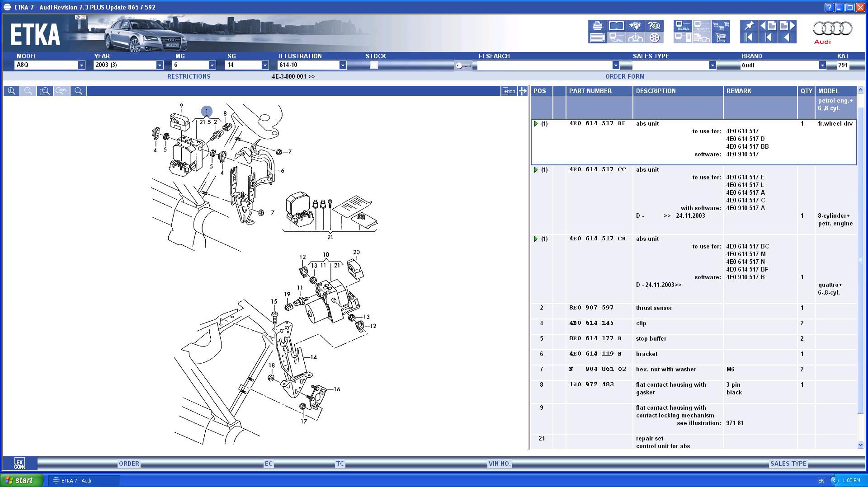Viewport: 868px width, 487px height.
Task: Click the plain left-arrow back icon
Action: pos(787,37)
